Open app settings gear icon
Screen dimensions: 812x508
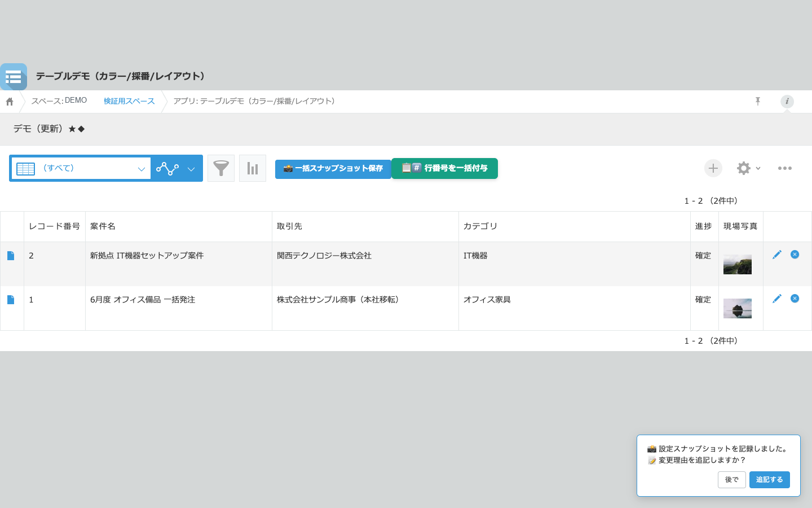[744, 168]
